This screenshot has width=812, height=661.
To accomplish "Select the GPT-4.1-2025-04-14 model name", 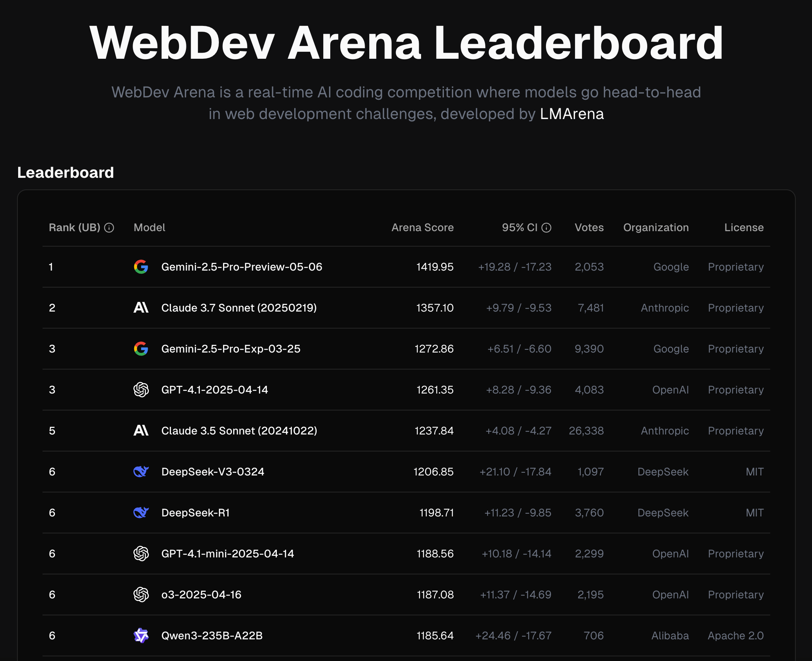I will click(215, 390).
